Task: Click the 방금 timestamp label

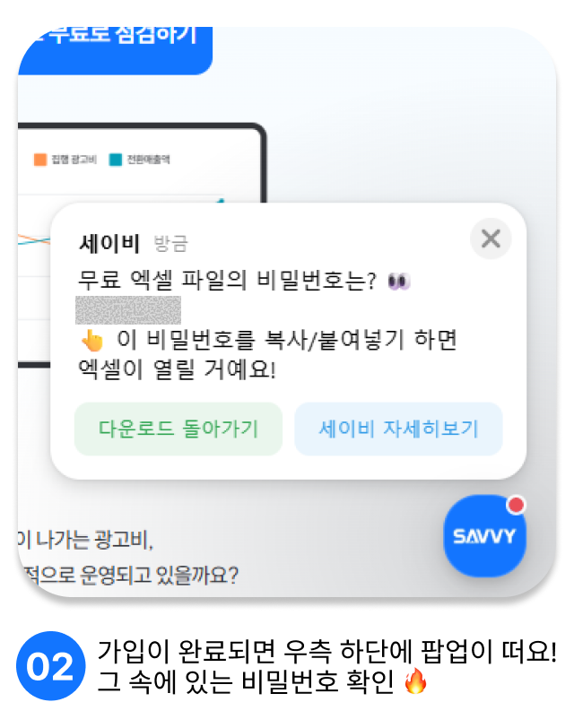Action: pos(170,243)
